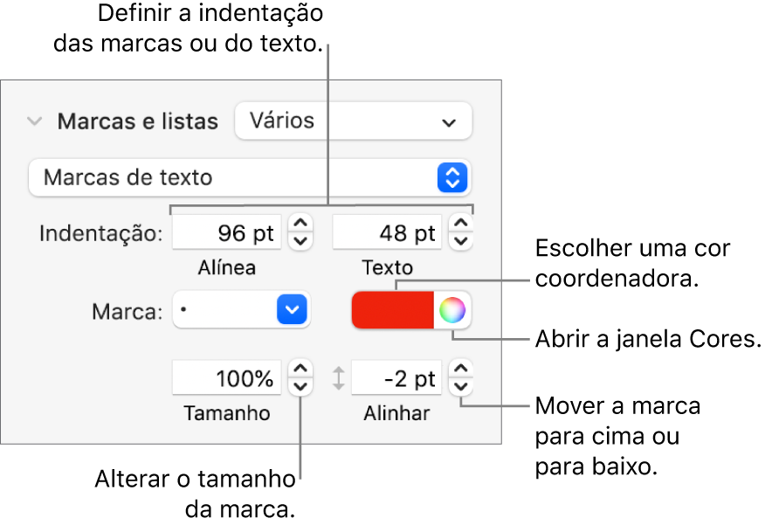This screenshot has width=772, height=532.
Task: Decrease the bullet Tamanho size
Action: tap(300, 388)
